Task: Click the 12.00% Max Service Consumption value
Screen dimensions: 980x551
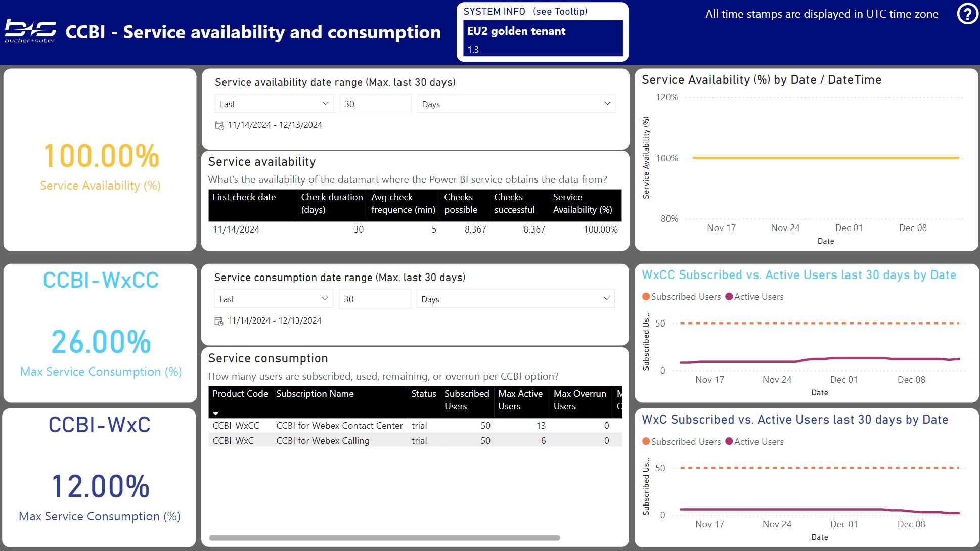Action: (100, 487)
